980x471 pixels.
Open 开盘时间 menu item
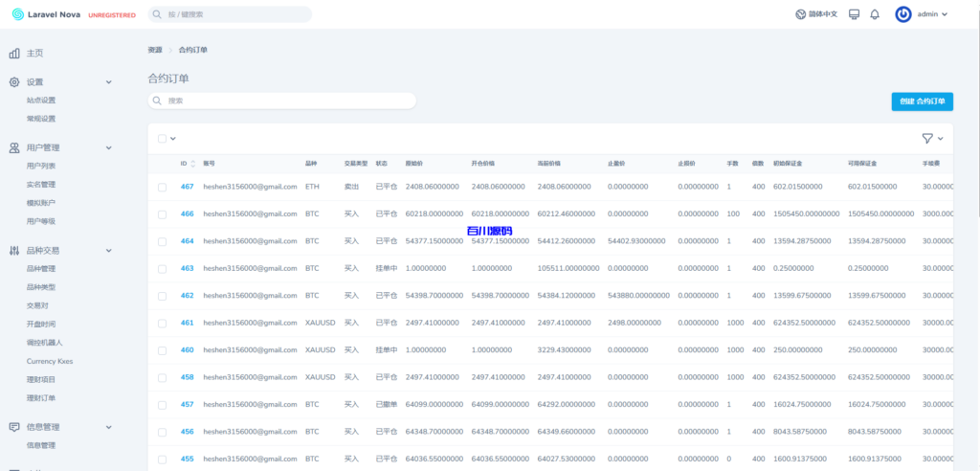(41, 324)
